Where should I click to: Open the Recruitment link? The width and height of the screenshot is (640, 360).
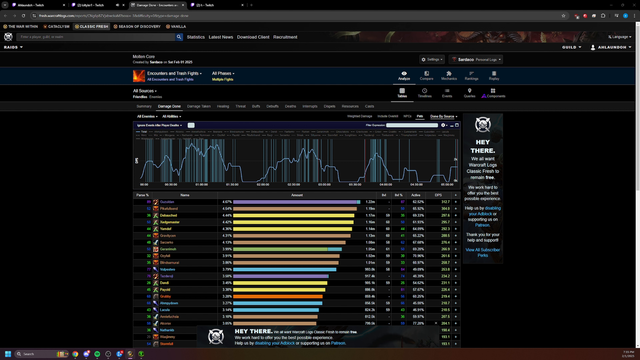(285, 37)
